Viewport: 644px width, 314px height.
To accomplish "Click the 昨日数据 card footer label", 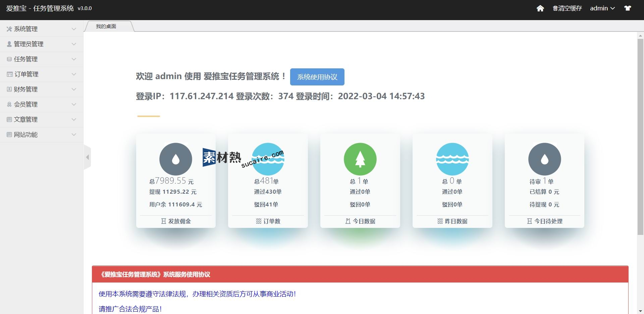I will pos(456,221).
